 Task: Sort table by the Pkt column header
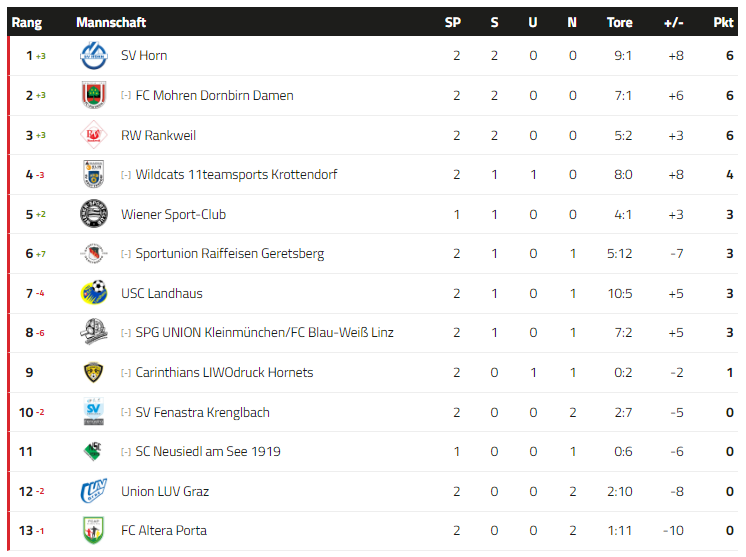coord(723,22)
